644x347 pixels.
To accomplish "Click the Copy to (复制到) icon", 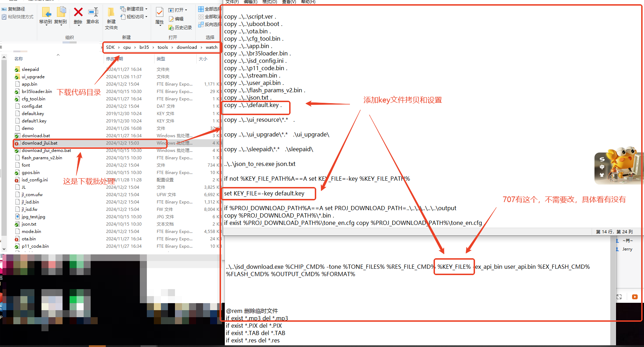I will 61,12.
